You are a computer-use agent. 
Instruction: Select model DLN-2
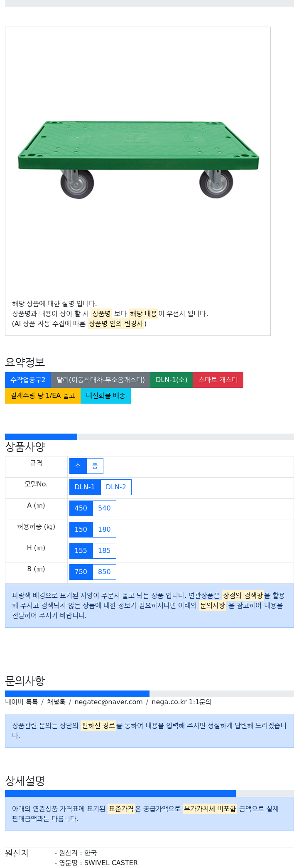(x=116, y=487)
